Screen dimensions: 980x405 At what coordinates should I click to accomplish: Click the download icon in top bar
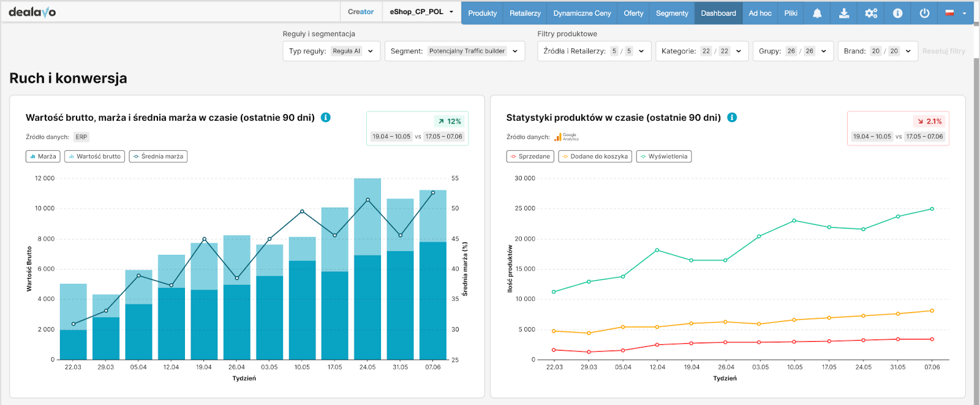[x=844, y=13]
